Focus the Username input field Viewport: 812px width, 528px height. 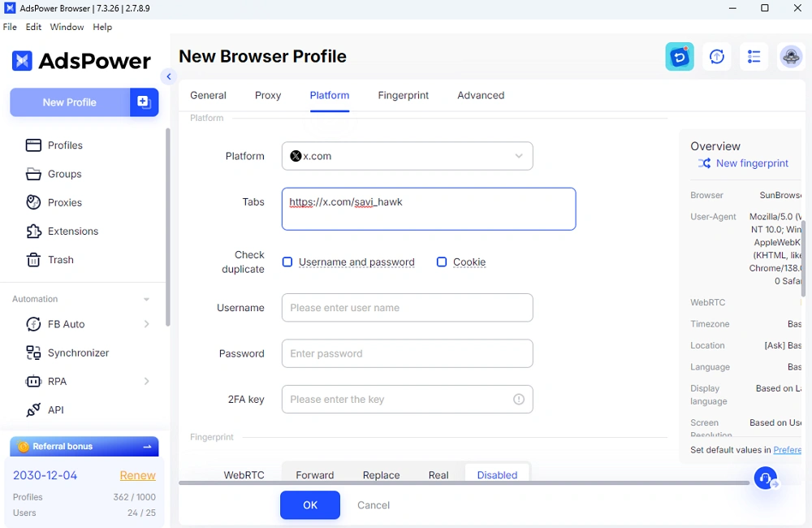pos(407,308)
